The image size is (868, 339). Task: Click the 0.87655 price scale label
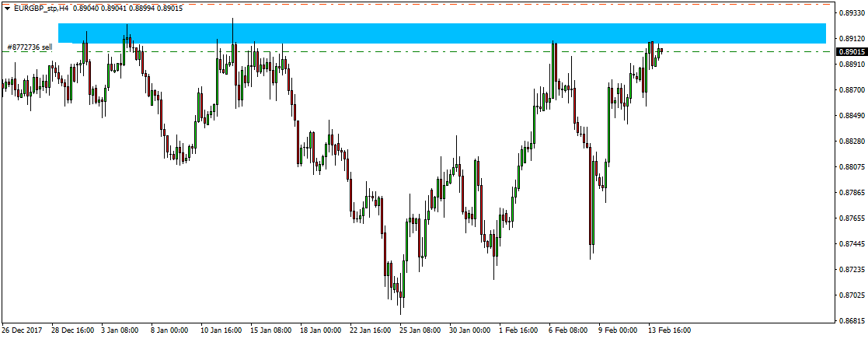851,218
